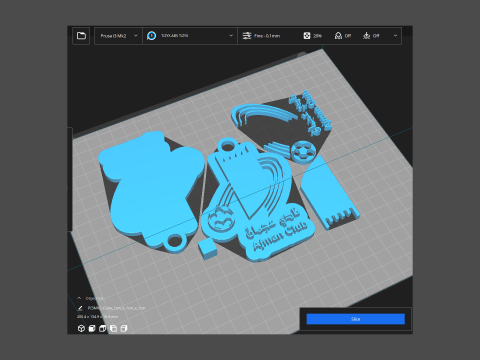
Task: Click the pencil rename icon beside the file name
Action: 80,308
